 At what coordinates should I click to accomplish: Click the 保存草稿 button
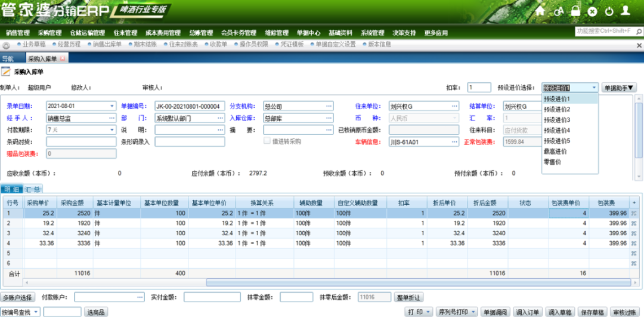tap(593, 312)
